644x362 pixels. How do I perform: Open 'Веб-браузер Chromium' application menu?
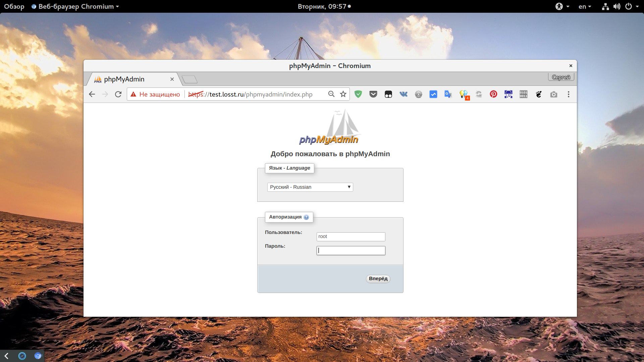coord(75,6)
